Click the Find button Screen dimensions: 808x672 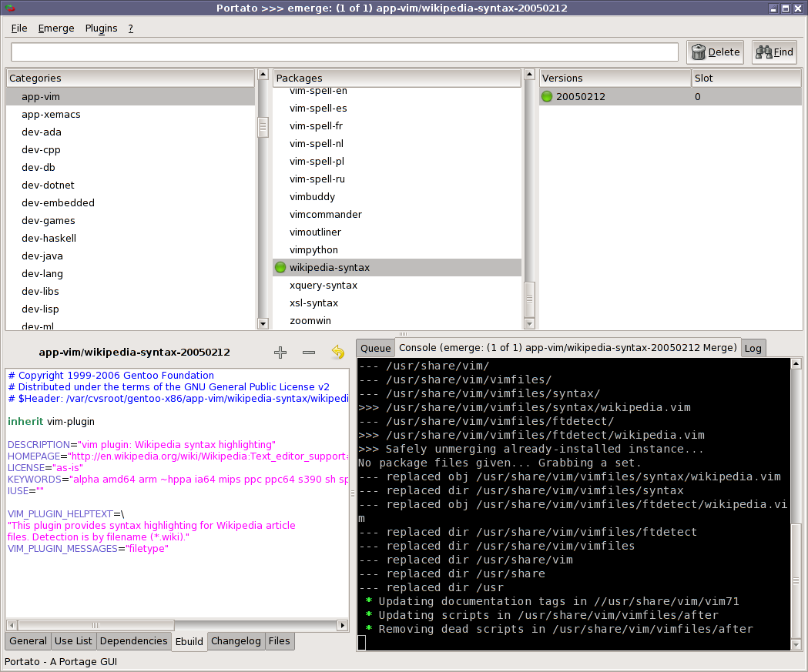pos(775,52)
